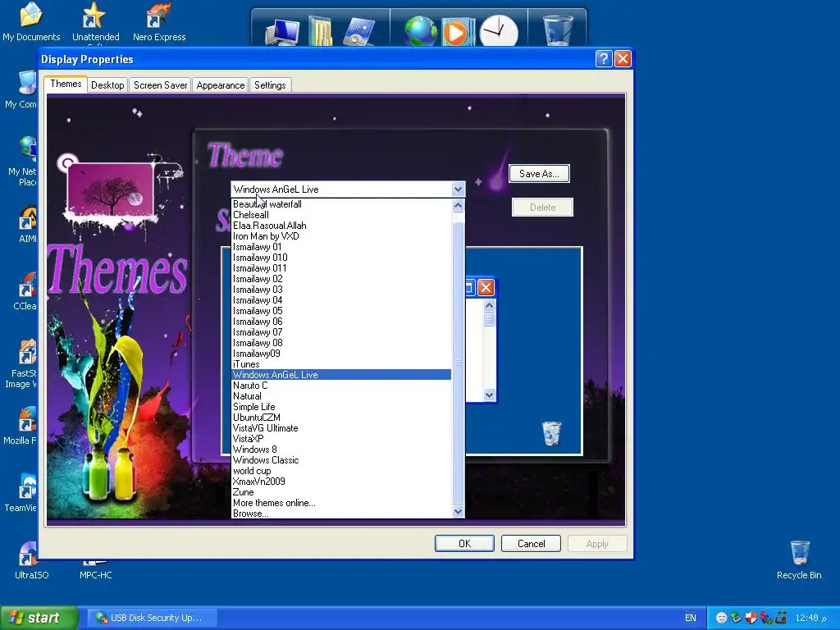Open My Documents desktop icon
The image size is (840, 630).
click(x=31, y=21)
